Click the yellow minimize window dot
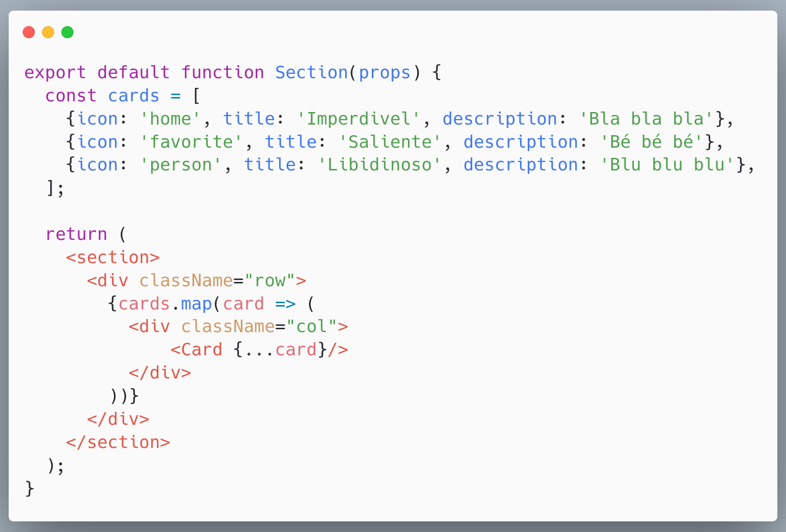Screen dimensions: 786x532 point(48,32)
